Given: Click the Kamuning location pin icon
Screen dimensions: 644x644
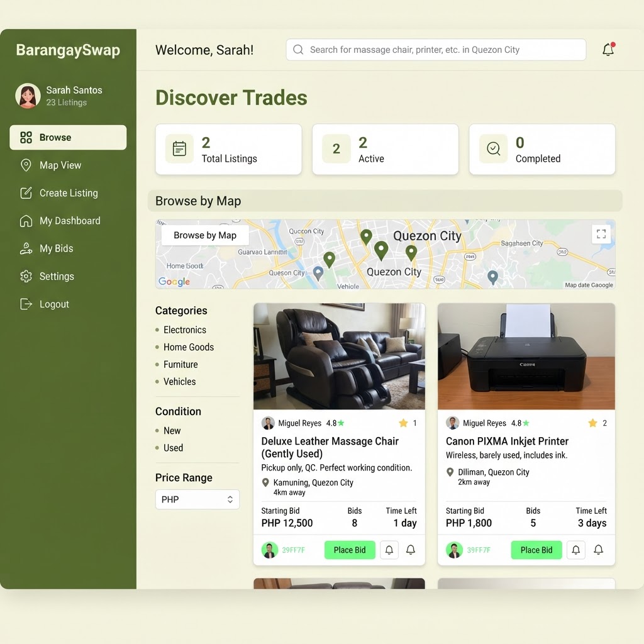Looking at the screenshot, I should click(x=266, y=482).
